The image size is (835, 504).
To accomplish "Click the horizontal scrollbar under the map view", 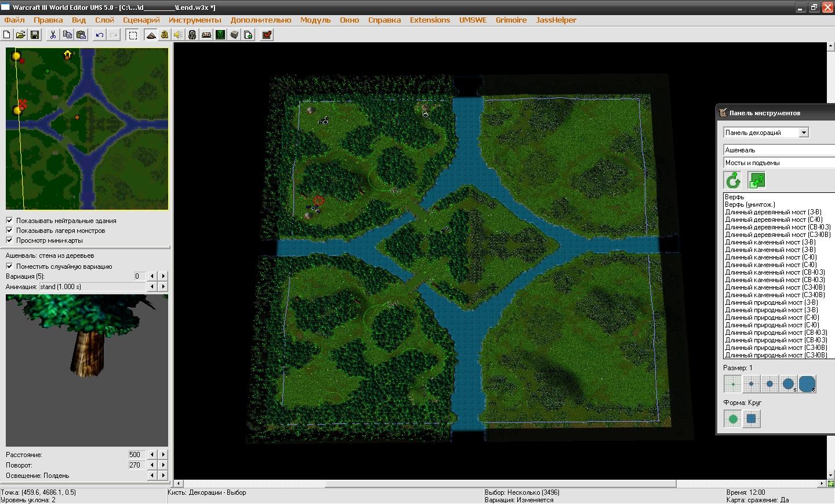I will tap(501, 484).
